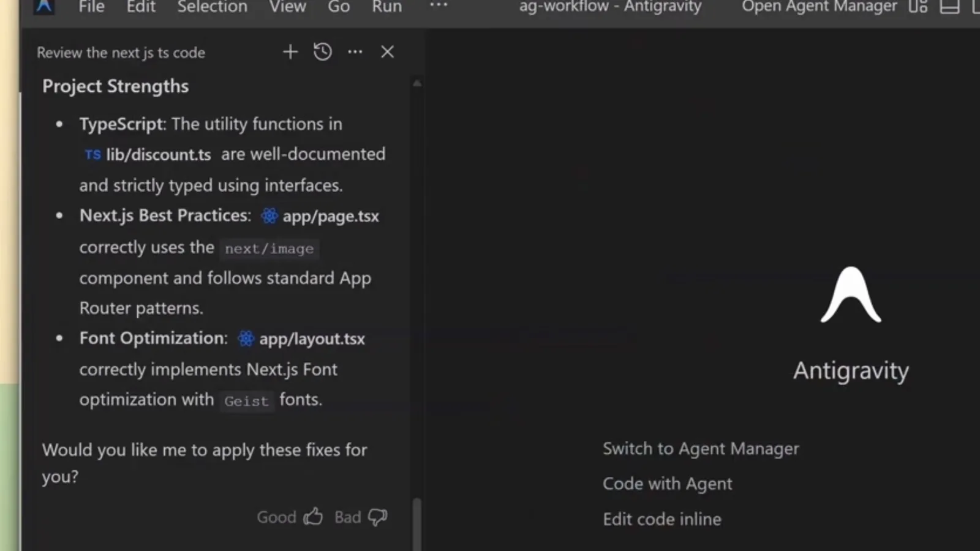Rate response Good with thumbs up
The image size is (980, 551).
pyautogui.click(x=290, y=517)
